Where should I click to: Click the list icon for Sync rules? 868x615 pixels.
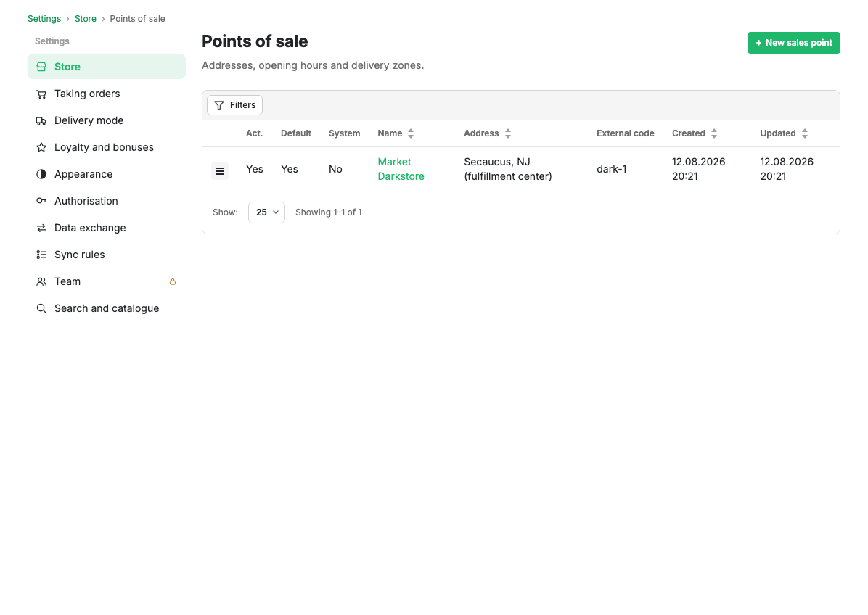pos(41,255)
